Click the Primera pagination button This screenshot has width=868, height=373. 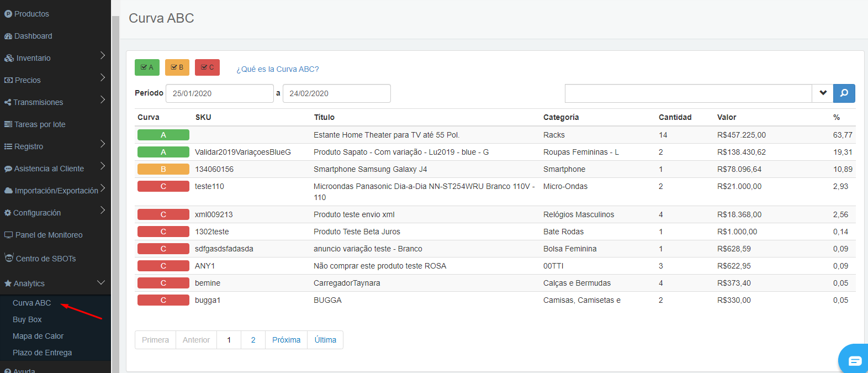coord(156,340)
